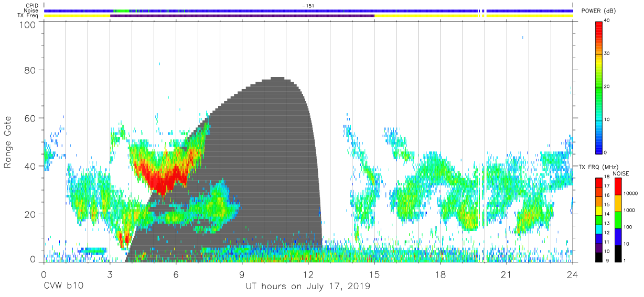644x297 pixels.
Task: Click the y-axis tick label "100"
Action: pos(28,24)
